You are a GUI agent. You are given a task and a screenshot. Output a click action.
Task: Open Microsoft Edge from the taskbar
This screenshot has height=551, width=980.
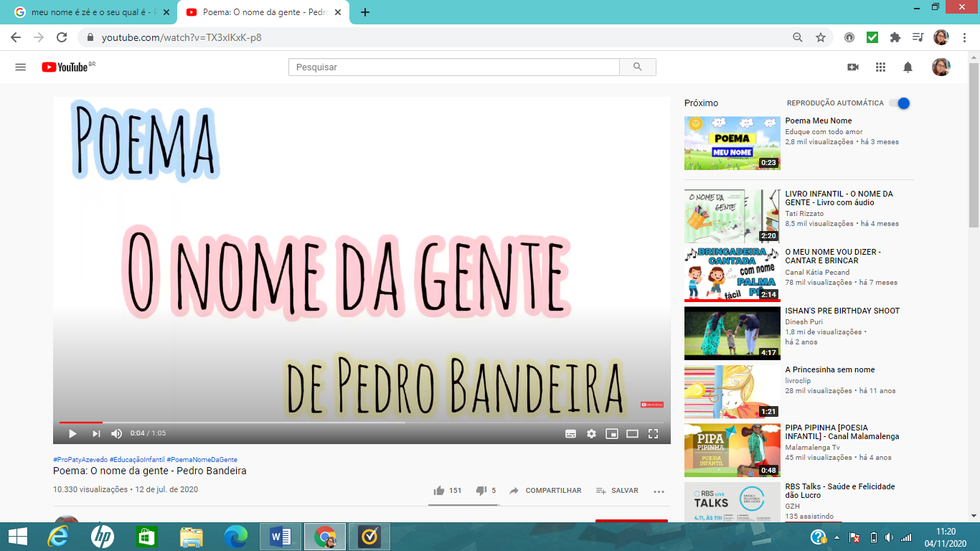click(236, 537)
